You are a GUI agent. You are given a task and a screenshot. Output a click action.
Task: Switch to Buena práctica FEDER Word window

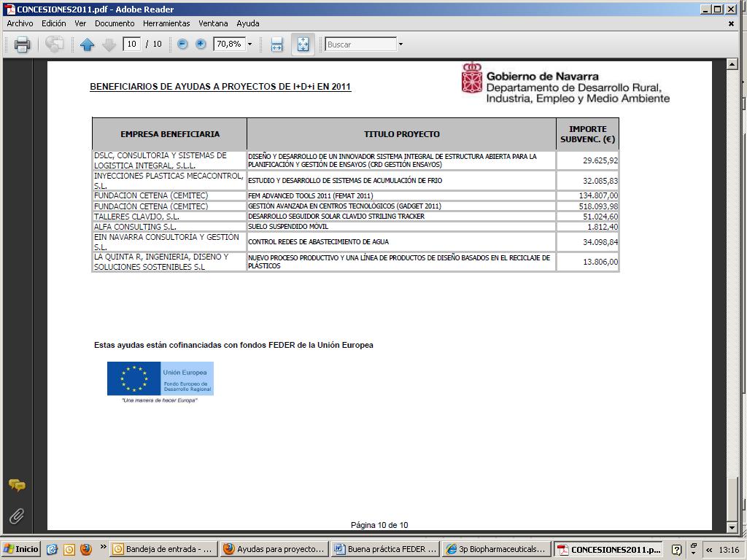pyautogui.click(x=385, y=549)
